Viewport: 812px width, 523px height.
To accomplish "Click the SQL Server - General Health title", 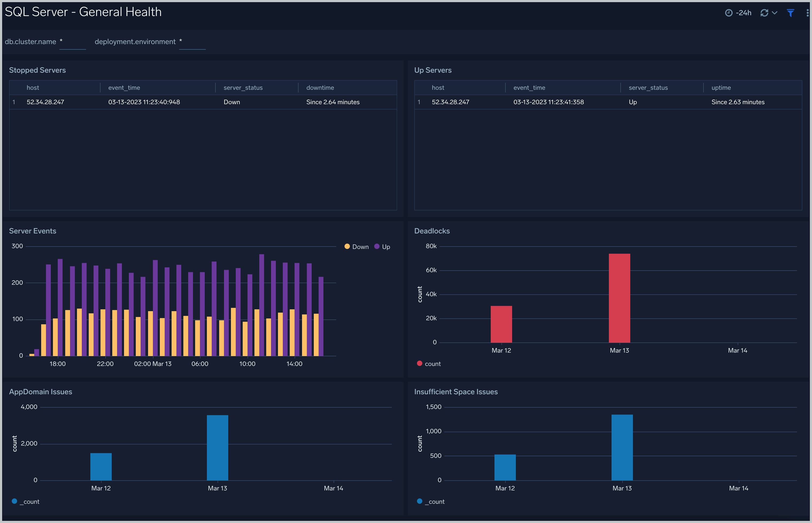I will [x=83, y=12].
